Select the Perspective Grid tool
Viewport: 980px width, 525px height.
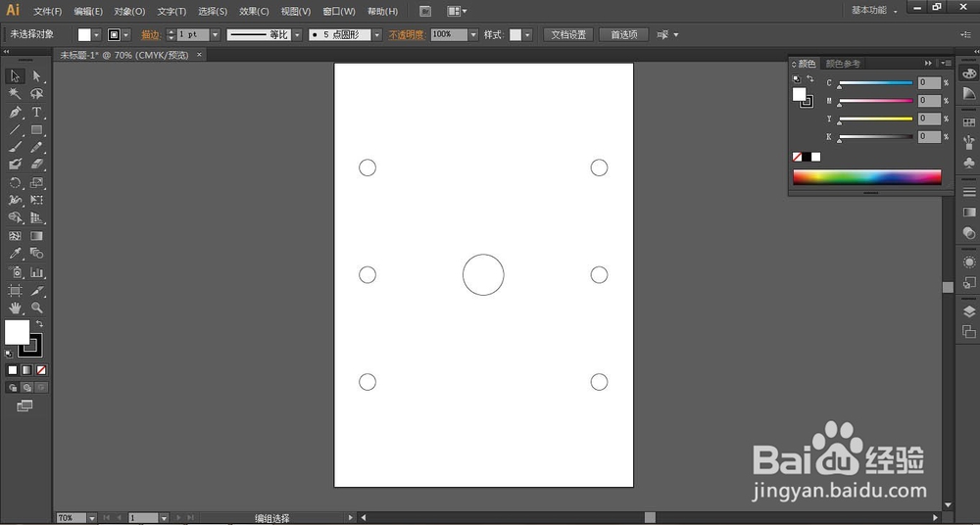click(37, 218)
